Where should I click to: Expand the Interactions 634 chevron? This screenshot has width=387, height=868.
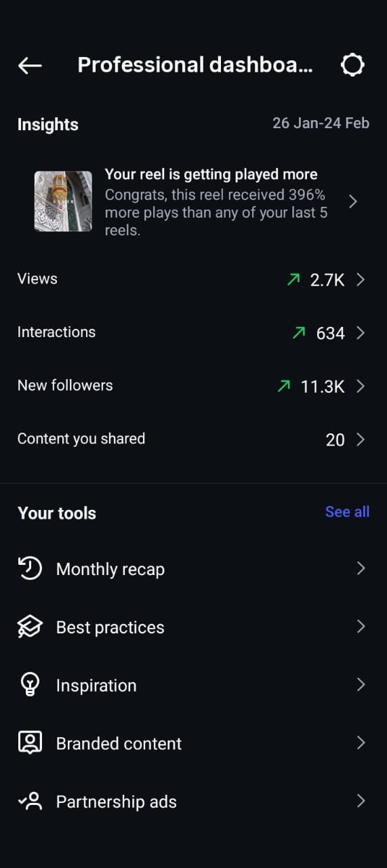[x=361, y=332]
